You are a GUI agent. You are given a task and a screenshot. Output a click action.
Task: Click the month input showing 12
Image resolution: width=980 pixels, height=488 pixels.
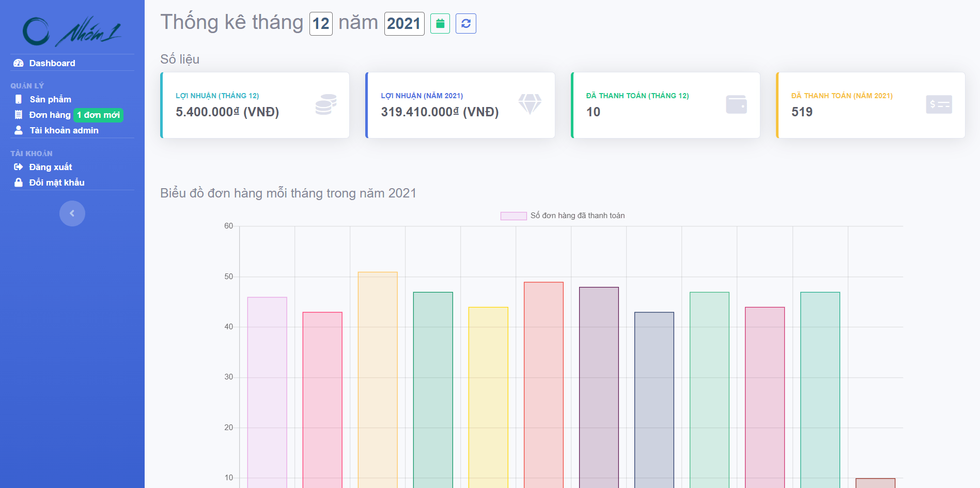[x=321, y=23]
